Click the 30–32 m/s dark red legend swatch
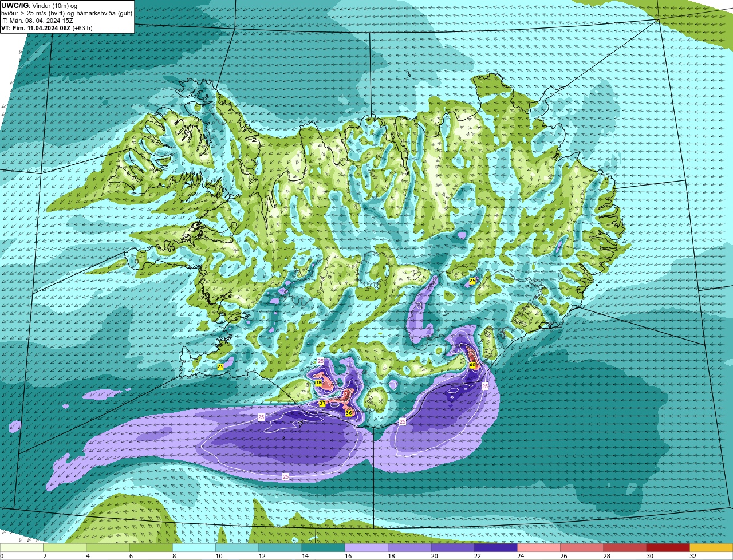The image size is (733, 560). pos(668,547)
